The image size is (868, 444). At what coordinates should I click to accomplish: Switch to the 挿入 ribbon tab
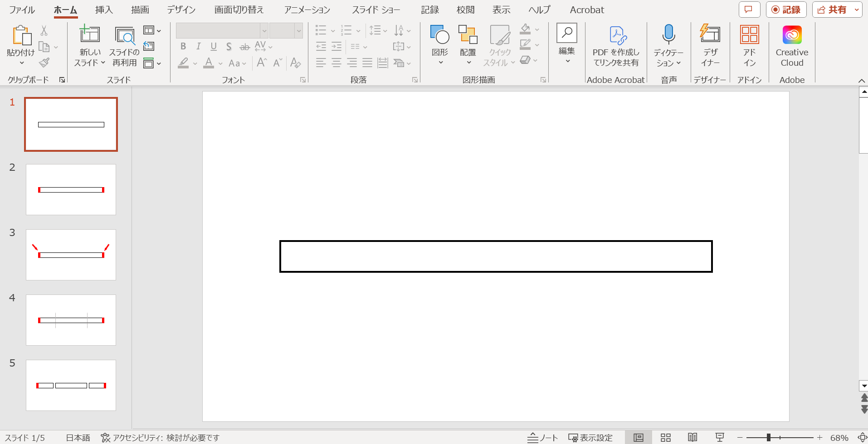pos(104,10)
